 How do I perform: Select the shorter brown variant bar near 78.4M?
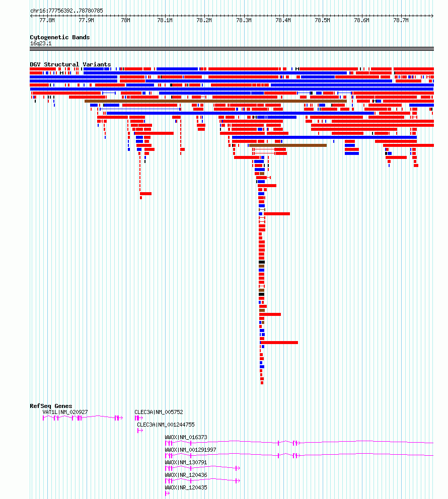click(288, 145)
